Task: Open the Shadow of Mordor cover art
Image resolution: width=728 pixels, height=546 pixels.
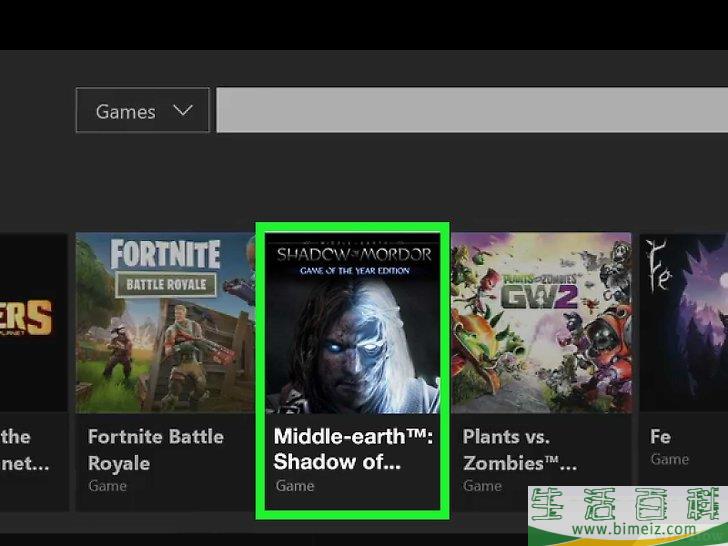Action: tap(352, 323)
